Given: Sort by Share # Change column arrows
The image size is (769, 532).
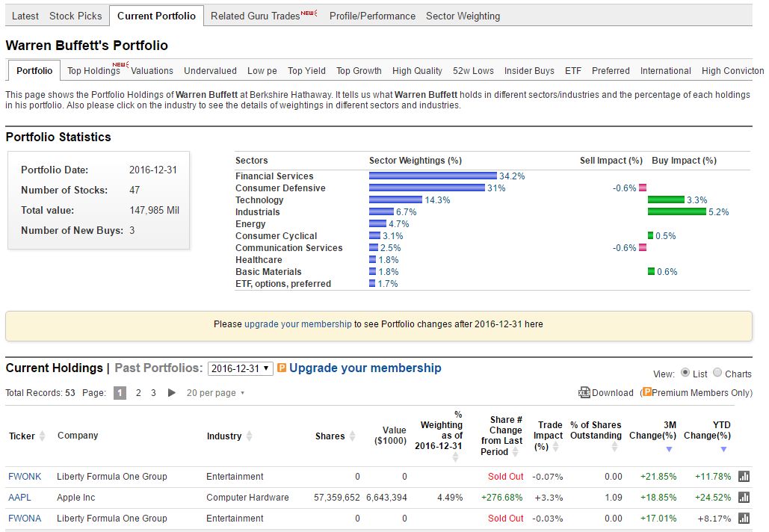Looking at the screenshot, I should (x=515, y=452).
